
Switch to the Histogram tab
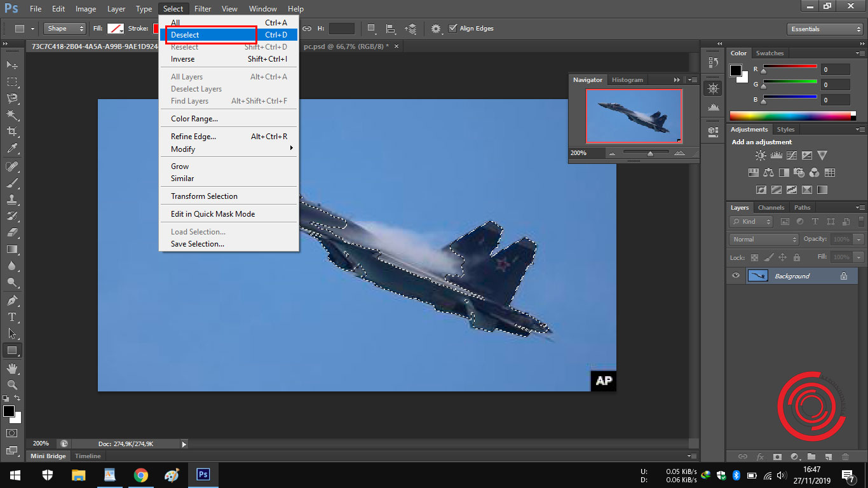(x=627, y=80)
